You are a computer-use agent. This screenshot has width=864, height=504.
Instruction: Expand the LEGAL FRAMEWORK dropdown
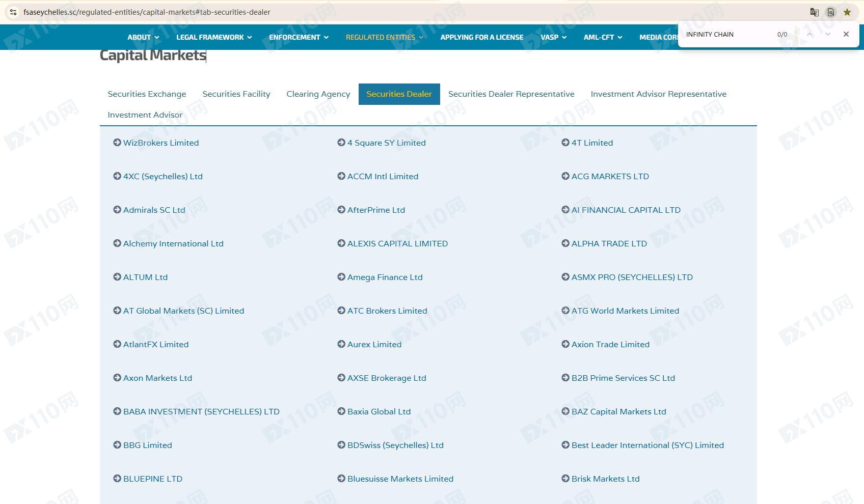pyautogui.click(x=214, y=37)
